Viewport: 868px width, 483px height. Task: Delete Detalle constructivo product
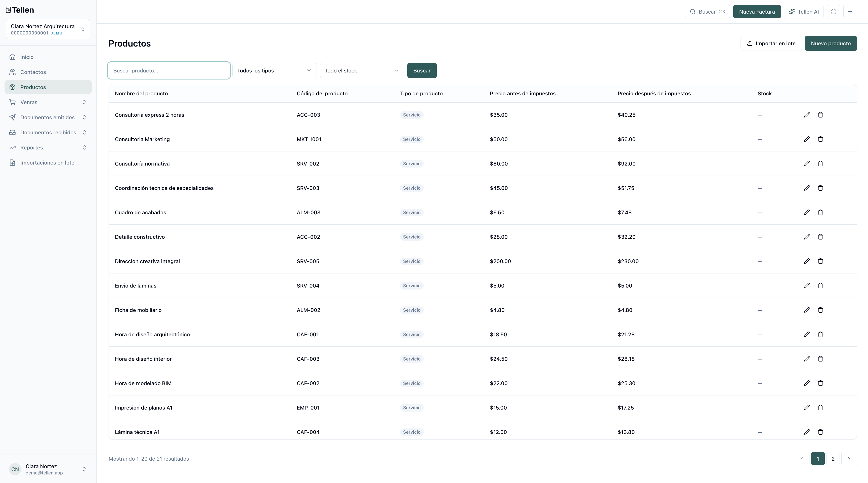[820, 237]
